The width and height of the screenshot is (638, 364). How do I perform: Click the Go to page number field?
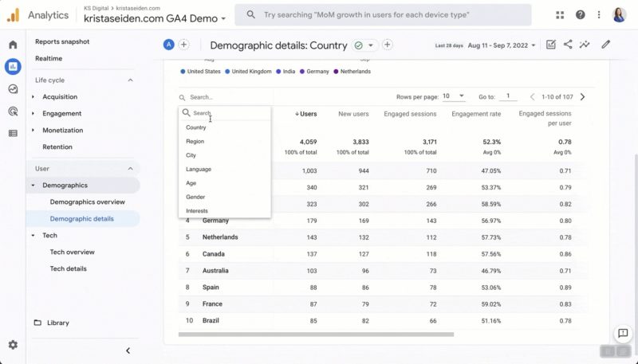coord(508,96)
